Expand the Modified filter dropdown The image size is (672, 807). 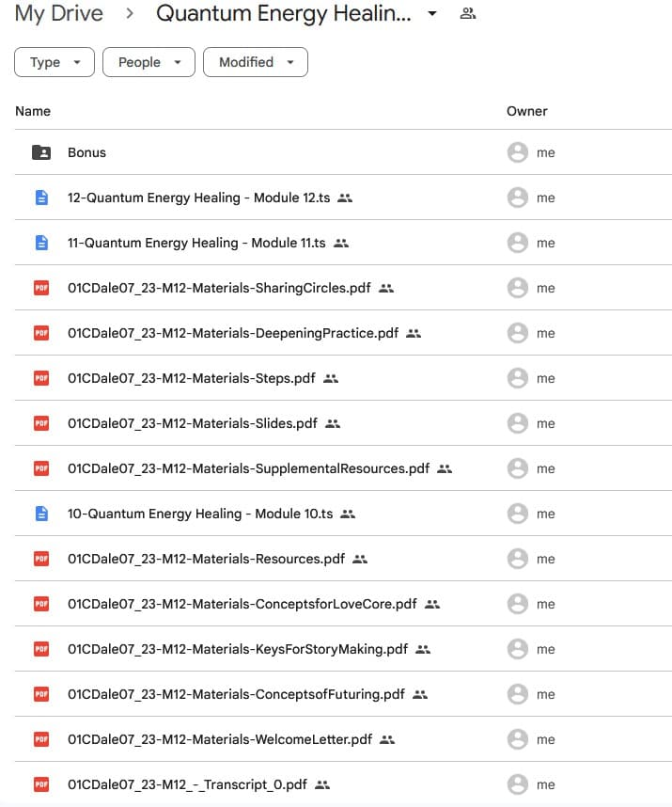pyautogui.click(x=256, y=62)
